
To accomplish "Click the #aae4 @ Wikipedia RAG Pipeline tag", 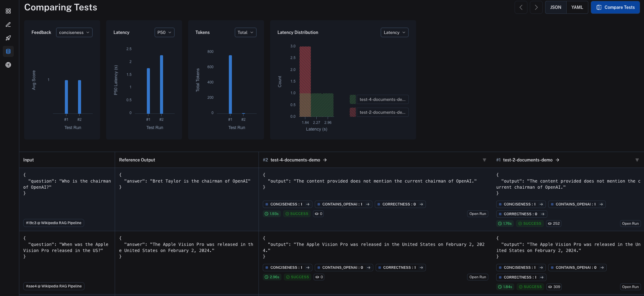I will click(x=54, y=286).
